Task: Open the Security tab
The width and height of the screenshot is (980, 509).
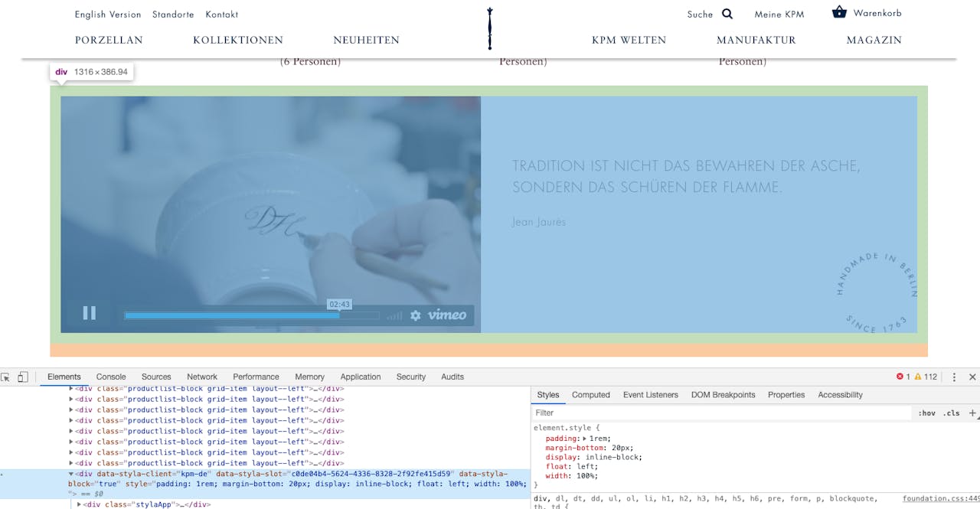Action: pyautogui.click(x=411, y=377)
